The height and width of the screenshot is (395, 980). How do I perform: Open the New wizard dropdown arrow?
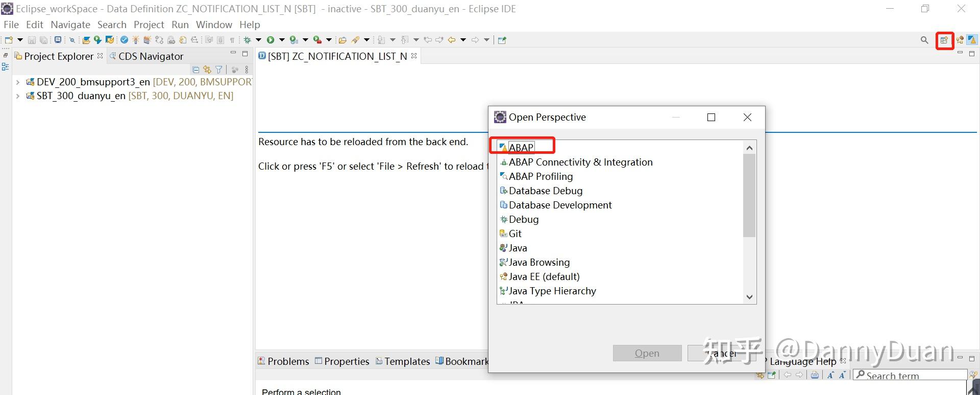[20, 40]
